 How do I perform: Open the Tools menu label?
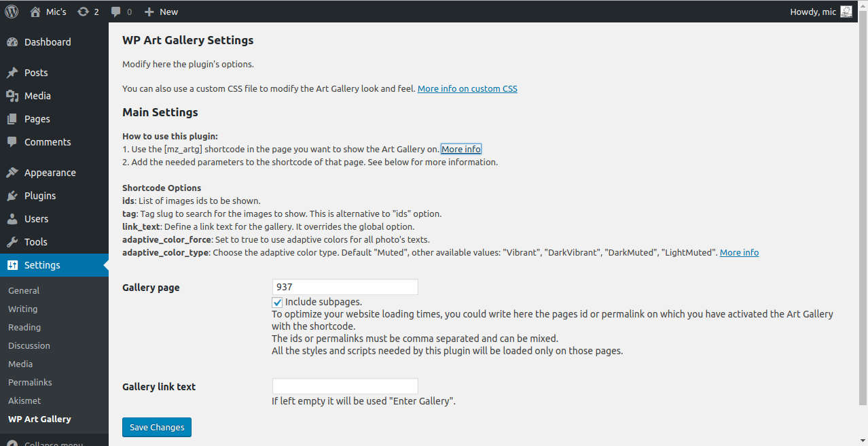point(36,242)
